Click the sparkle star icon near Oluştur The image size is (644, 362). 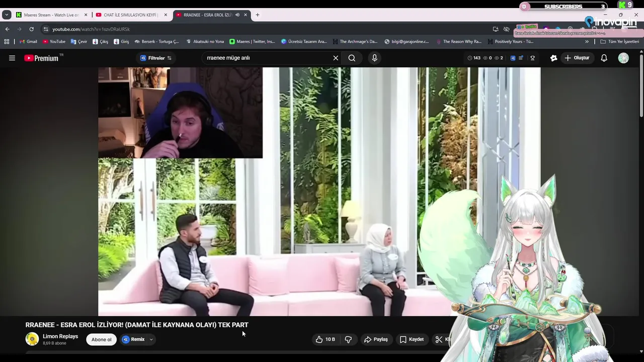coord(553,58)
